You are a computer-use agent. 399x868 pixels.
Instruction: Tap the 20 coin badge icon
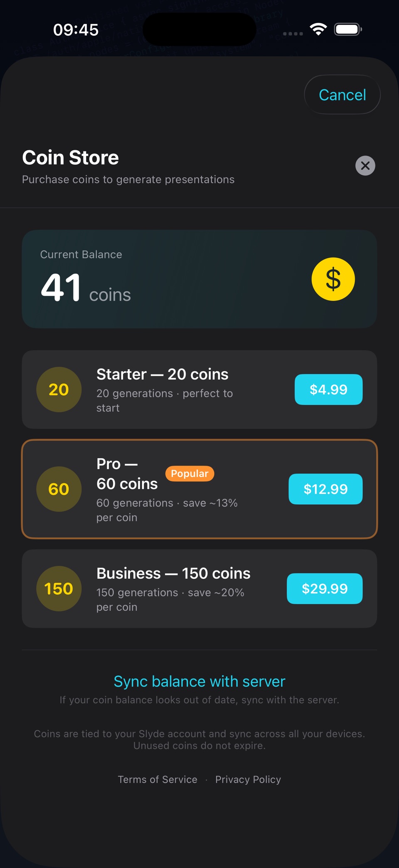point(59,389)
